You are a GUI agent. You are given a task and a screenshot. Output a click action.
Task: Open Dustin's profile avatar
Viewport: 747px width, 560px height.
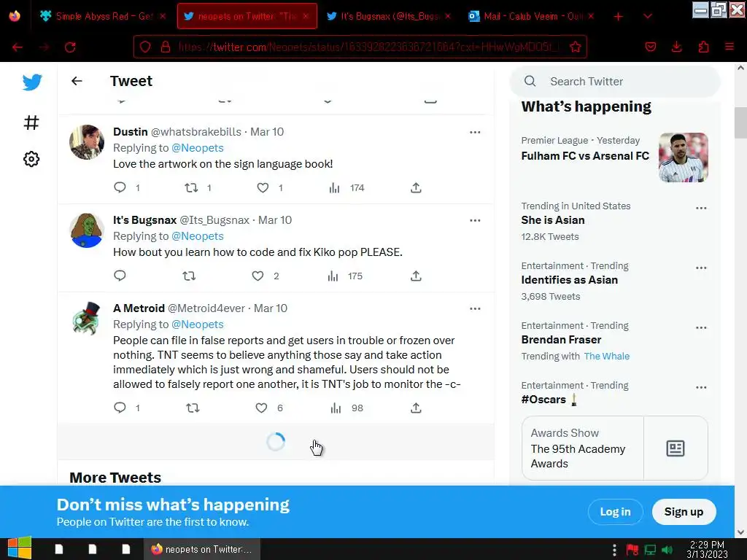[x=87, y=142]
